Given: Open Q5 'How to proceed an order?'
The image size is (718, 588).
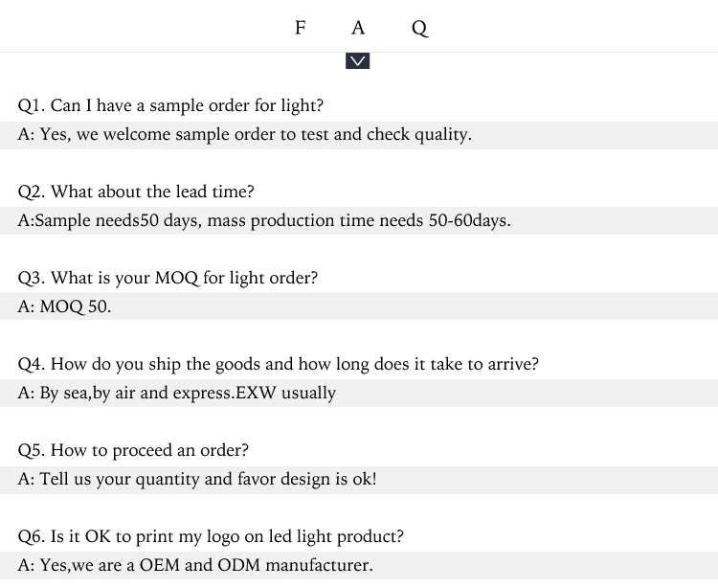Looking at the screenshot, I should tap(133, 450).
